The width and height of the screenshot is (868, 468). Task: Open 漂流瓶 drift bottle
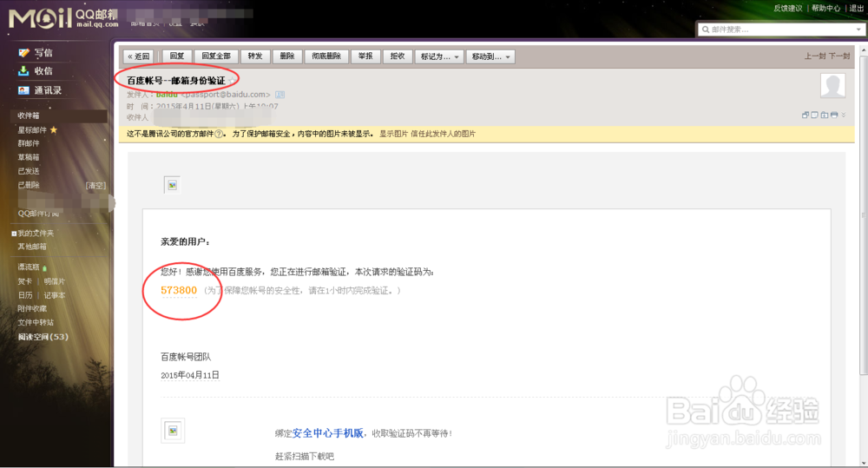click(29, 267)
